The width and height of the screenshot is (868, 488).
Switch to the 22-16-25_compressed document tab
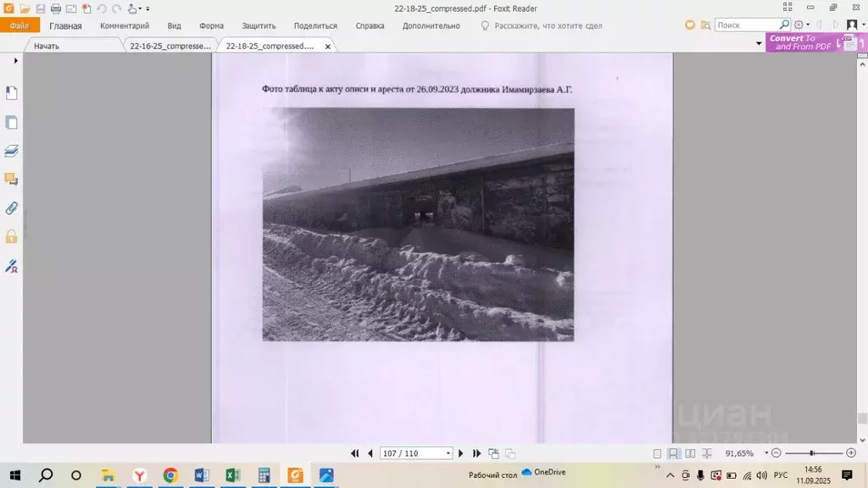[x=170, y=46]
